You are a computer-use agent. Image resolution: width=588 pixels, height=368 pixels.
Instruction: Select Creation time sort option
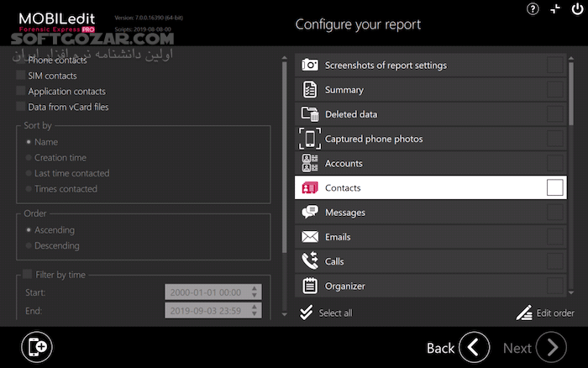tap(29, 158)
